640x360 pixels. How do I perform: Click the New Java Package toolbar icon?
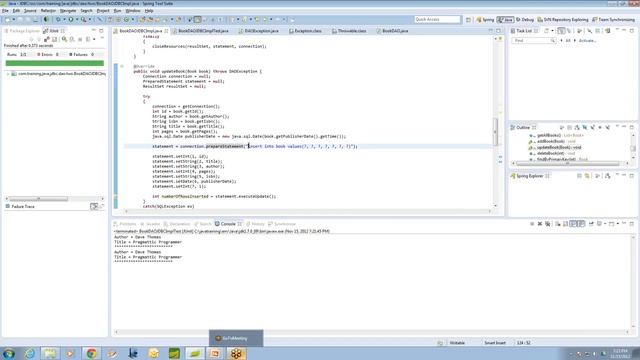pos(118,19)
